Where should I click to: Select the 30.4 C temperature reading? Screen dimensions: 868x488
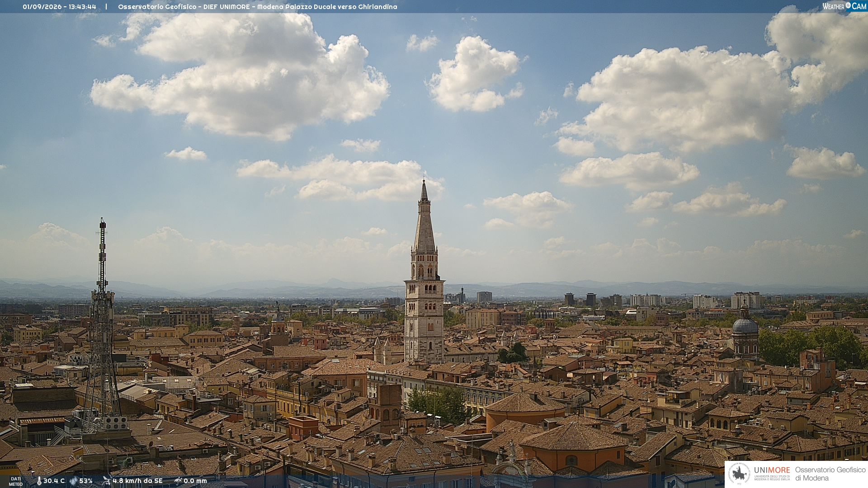[54, 481]
